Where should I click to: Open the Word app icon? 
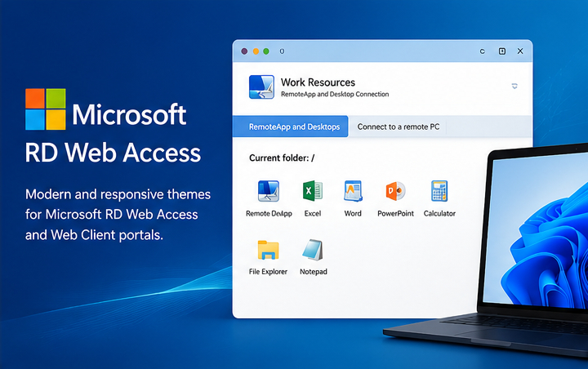[353, 191]
